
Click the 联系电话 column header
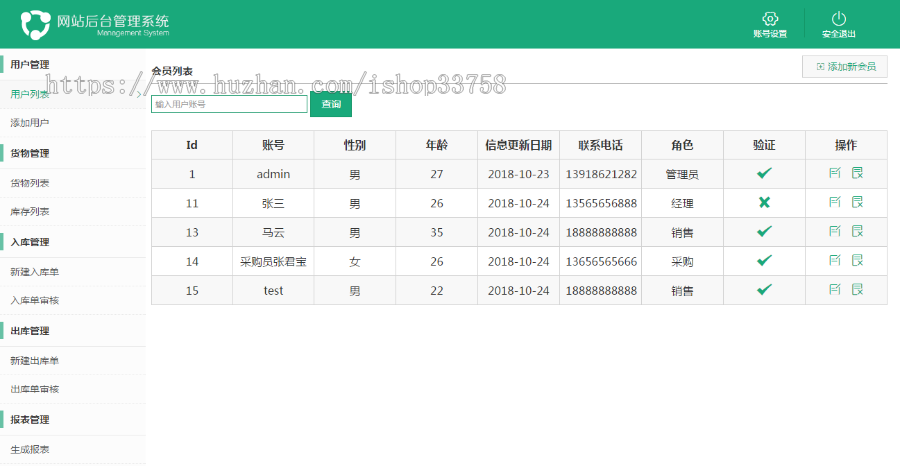pos(600,145)
